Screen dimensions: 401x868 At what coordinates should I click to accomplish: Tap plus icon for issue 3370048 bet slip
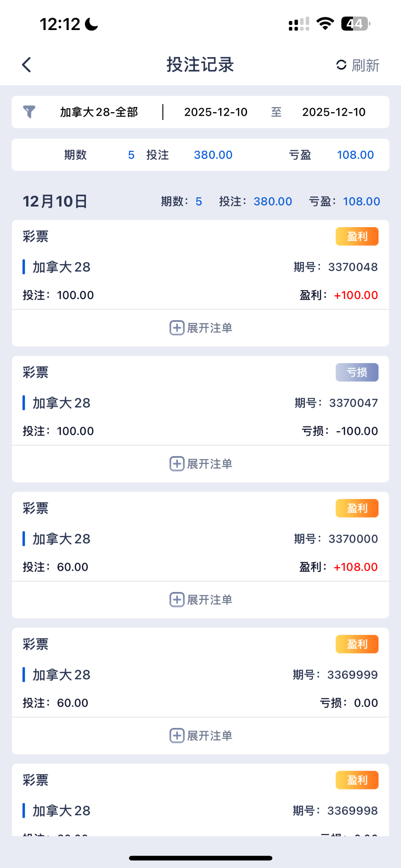click(177, 328)
